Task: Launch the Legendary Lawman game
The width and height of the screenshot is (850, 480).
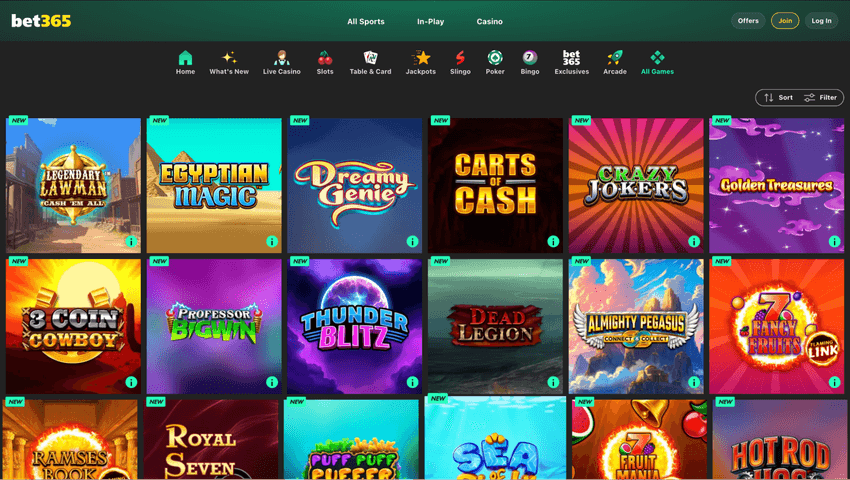Action: tap(73, 185)
